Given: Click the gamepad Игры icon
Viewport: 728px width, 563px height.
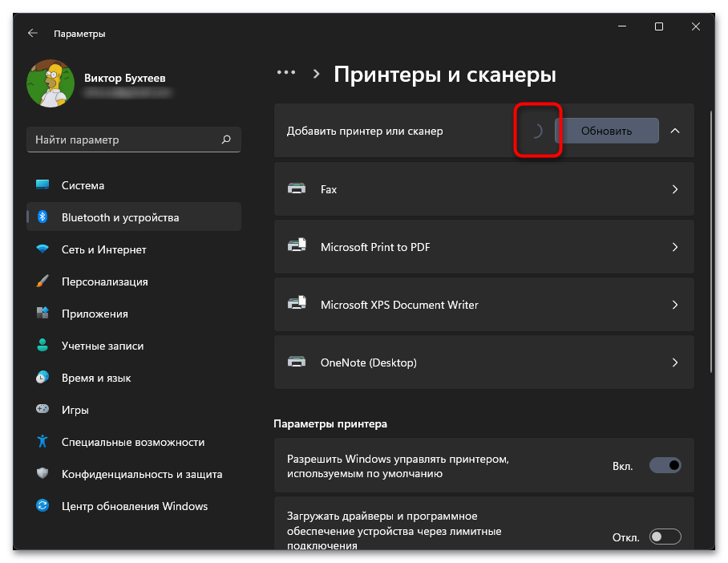Looking at the screenshot, I should point(42,409).
